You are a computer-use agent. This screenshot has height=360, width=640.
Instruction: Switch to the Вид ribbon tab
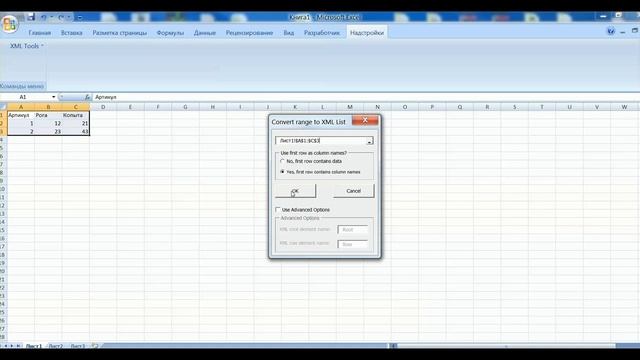289,33
